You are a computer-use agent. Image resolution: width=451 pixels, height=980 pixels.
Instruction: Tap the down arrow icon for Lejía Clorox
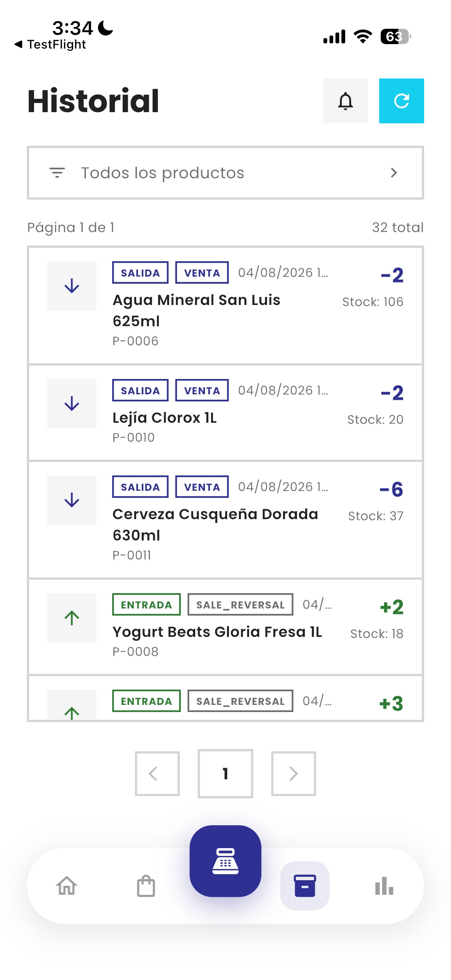point(71,403)
